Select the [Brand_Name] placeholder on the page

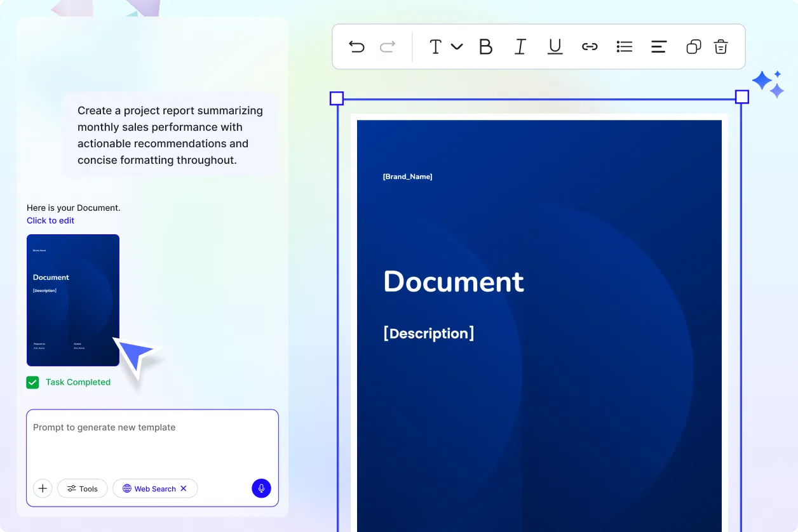tap(407, 176)
